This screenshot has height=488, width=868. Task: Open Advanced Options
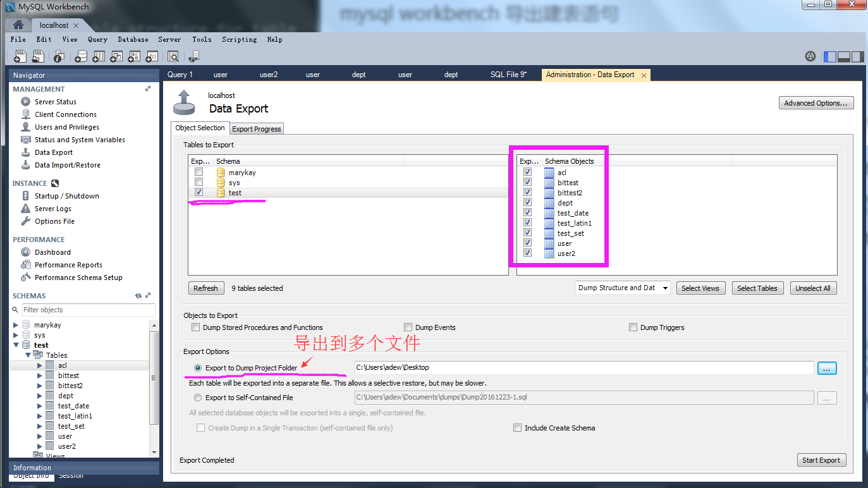[x=816, y=103]
